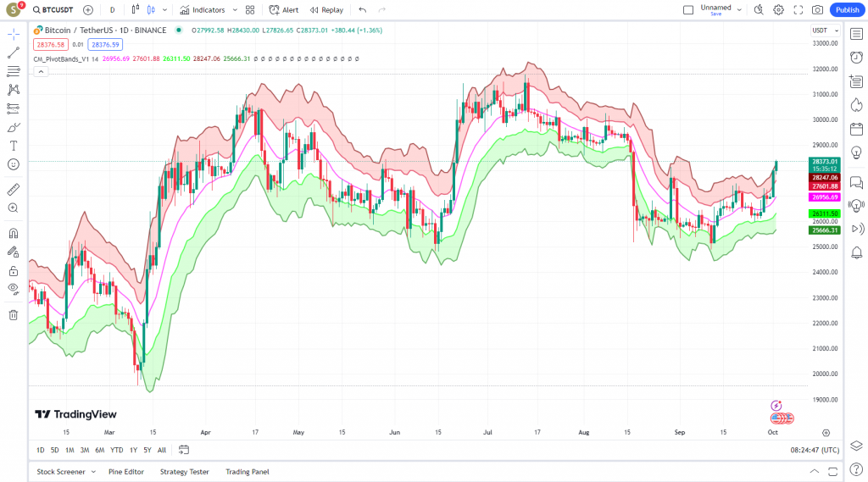Viewport: 868px width, 482px height.
Task: Redo the last chart action
Action: point(382,10)
